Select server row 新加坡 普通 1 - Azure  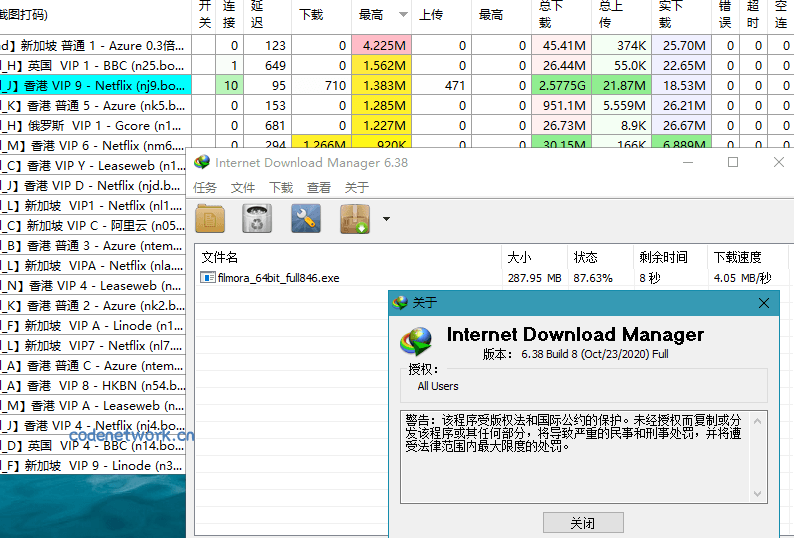pos(95,46)
